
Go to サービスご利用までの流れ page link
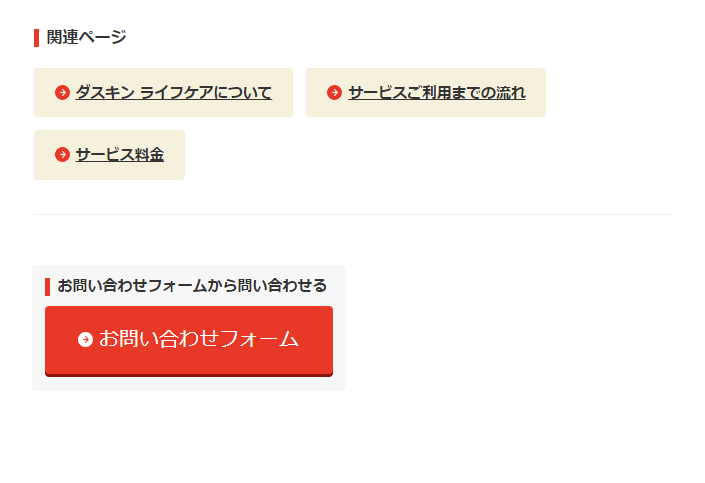click(x=436, y=93)
